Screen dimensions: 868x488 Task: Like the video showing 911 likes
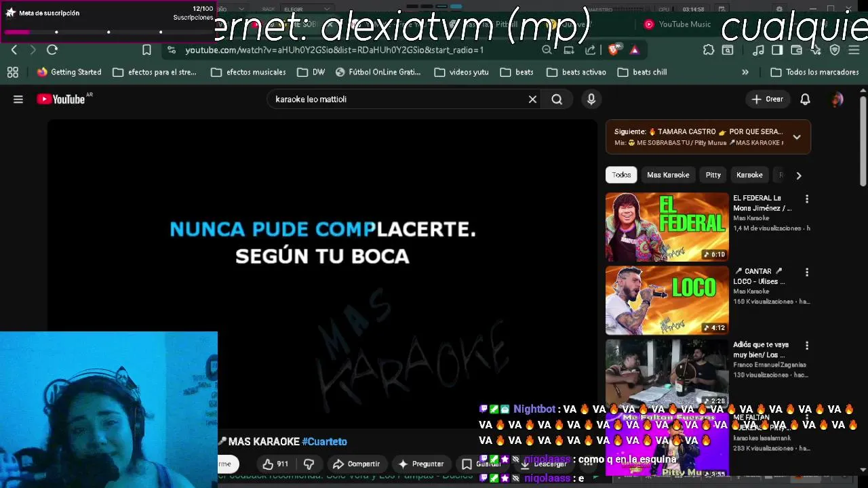(x=276, y=464)
